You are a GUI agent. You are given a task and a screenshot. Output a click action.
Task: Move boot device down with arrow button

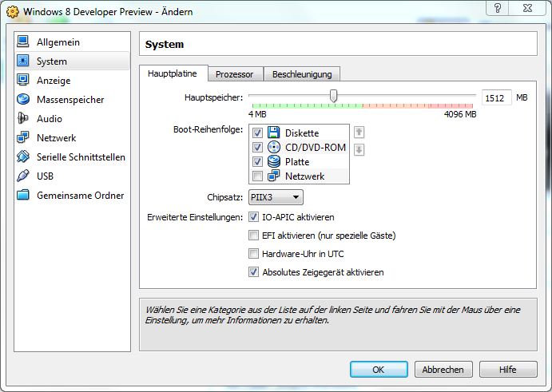(x=359, y=149)
